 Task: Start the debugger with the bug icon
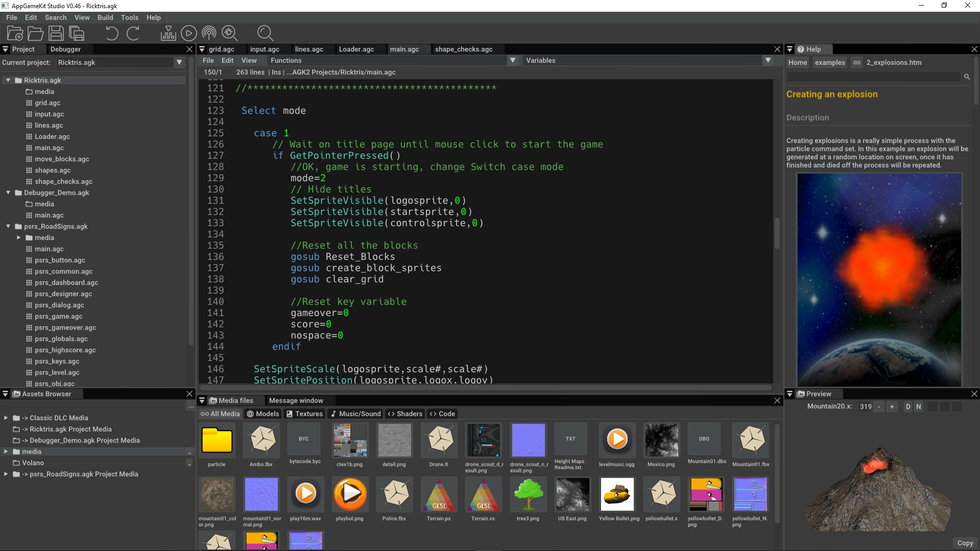pos(229,33)
